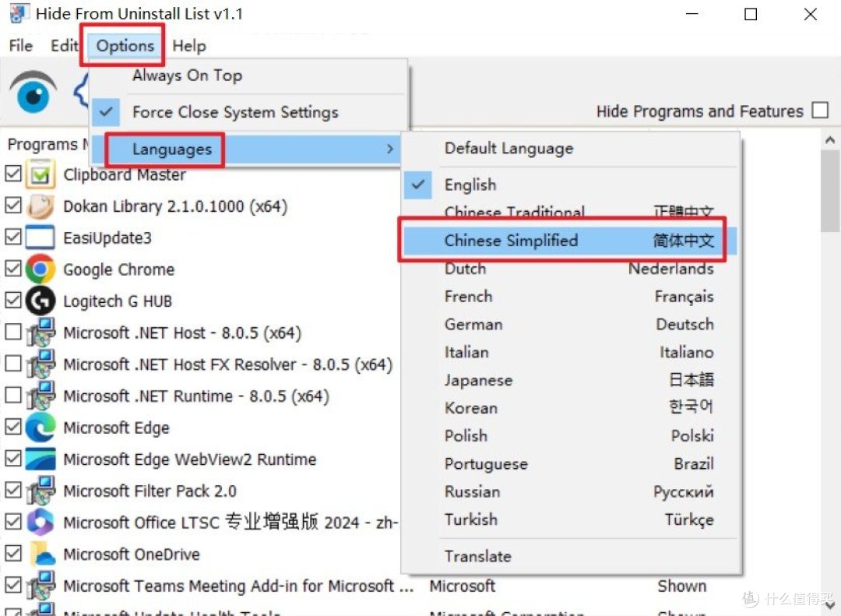Image resolution: width=841 pixels, height=616 pixels.
Task: Click the eye icon in toolbar
Action: [33, 93]
